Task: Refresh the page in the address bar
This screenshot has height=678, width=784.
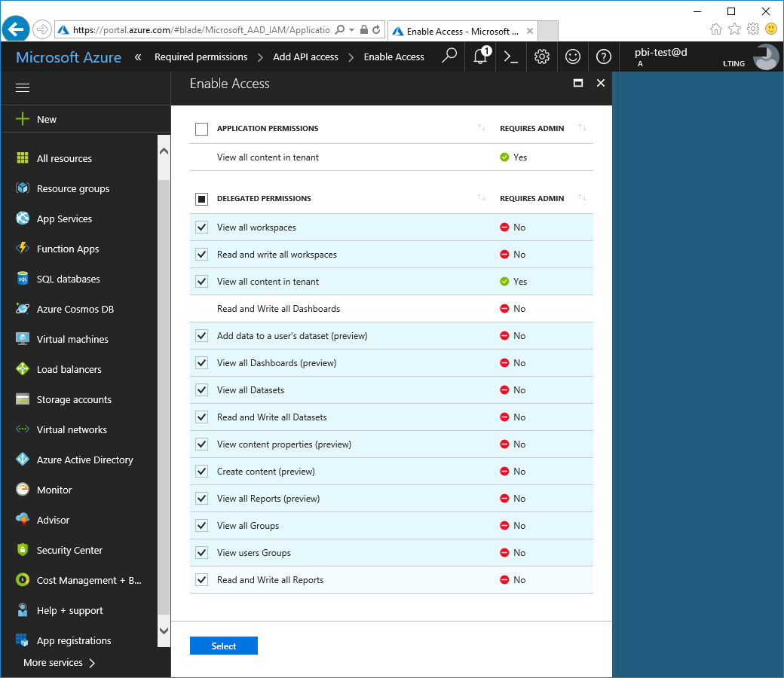Action: click(376, 30)
